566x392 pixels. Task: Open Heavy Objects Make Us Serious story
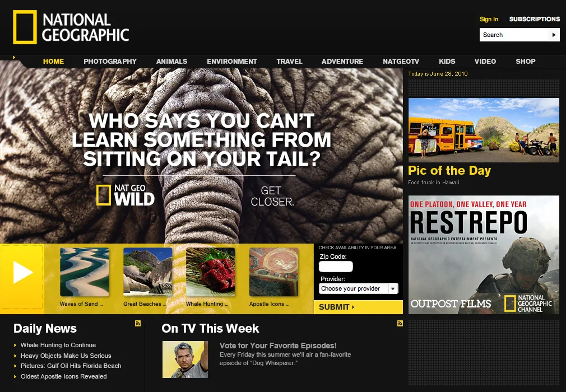coord(66,356)
